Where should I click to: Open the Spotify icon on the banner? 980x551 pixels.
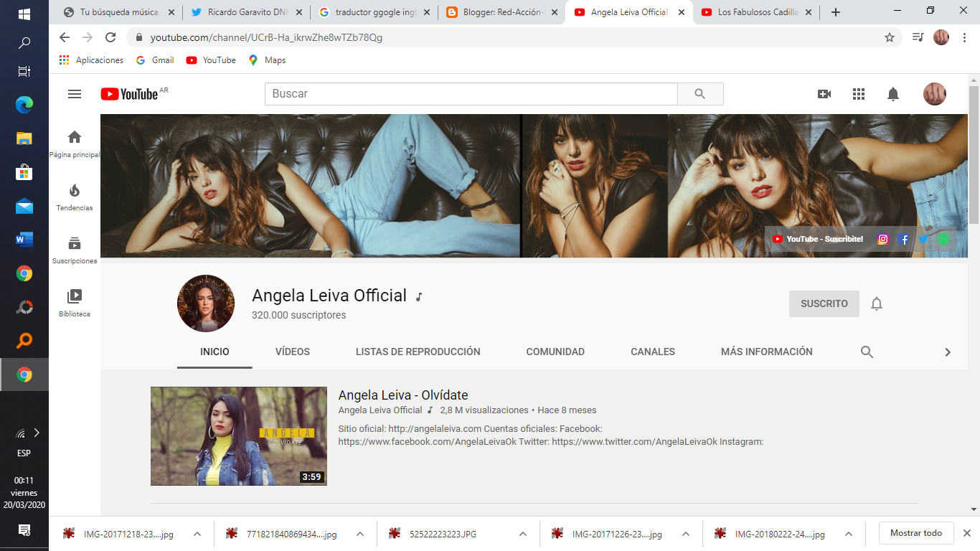(943, 240)
